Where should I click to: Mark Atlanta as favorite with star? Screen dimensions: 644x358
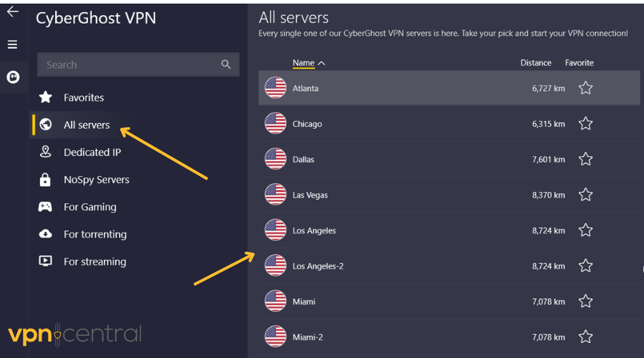pyautogui.click(x=585, y=88)
